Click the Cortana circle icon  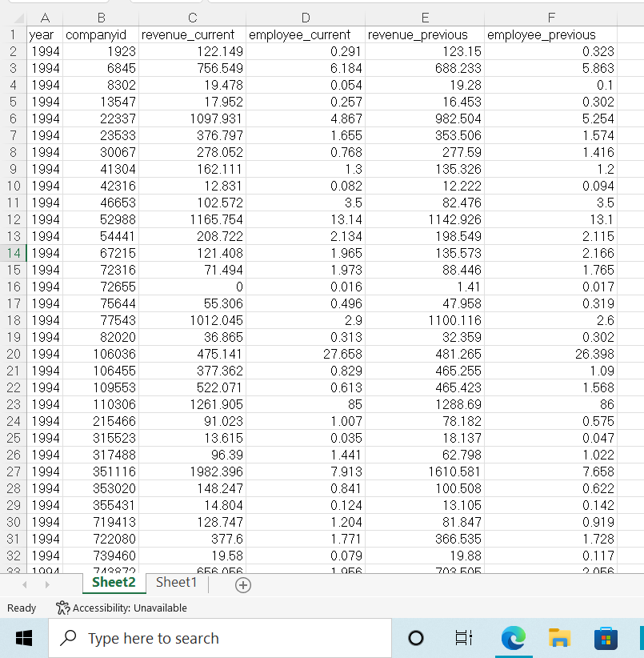pos(416,638)
